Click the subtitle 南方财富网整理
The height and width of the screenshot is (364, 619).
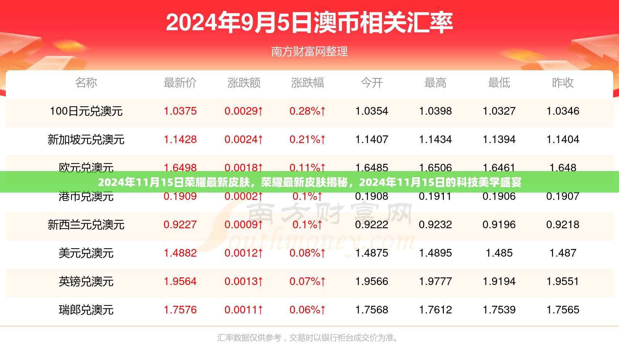click(x=309, y=52)
